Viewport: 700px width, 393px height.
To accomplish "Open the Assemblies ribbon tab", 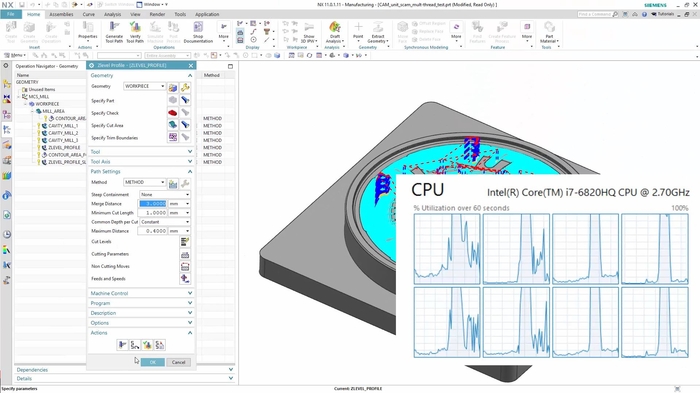I will coord(61,14).
